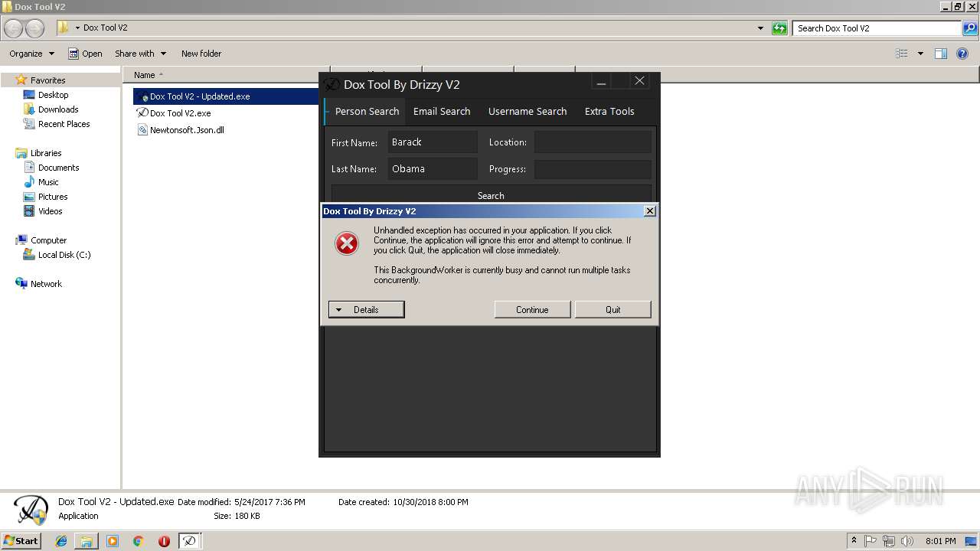The image size is (980, 551).
Task: Open address bar history dropdown
Action: tap(760, 28)
